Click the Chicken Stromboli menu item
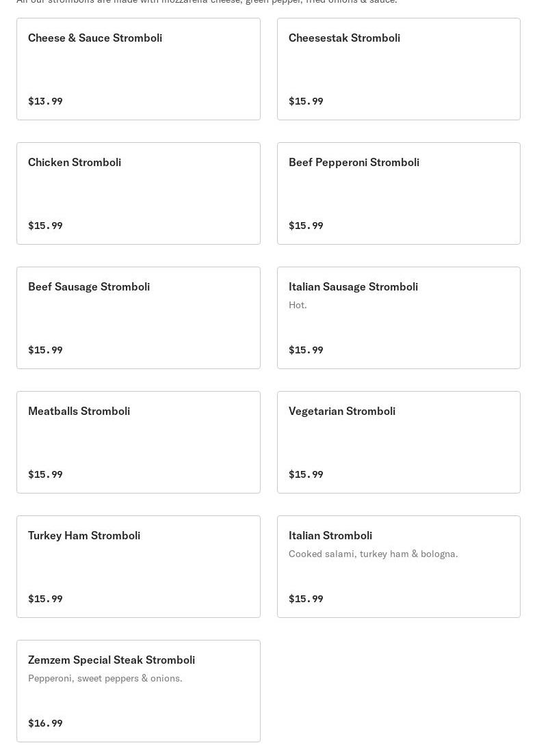Screen dimensions: 537x756 (x=138, y=193)
